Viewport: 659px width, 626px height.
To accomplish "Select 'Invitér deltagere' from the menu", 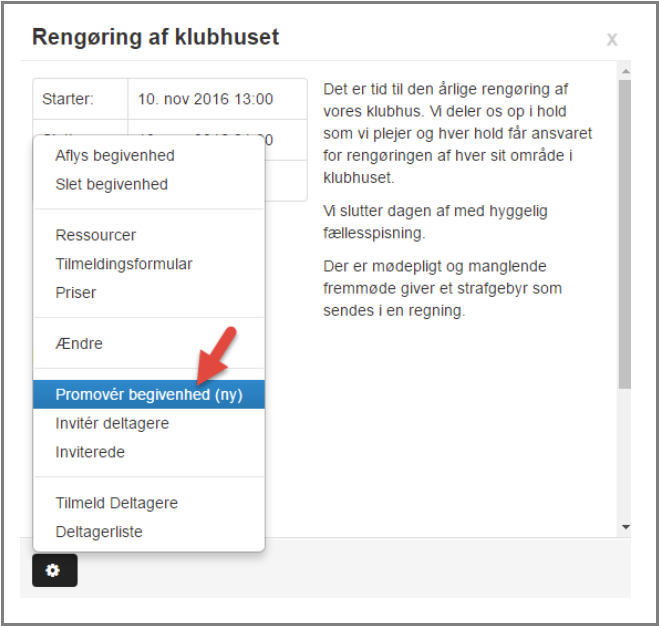I will 112,423.
